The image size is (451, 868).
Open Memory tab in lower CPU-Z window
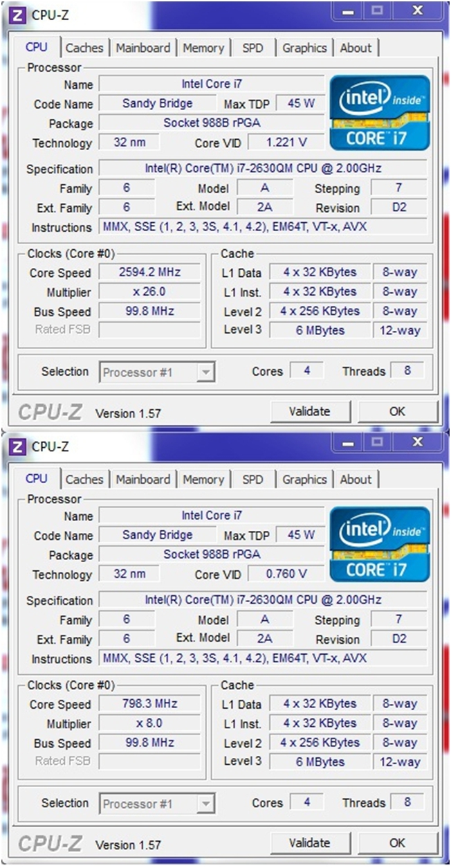point(203,479)
